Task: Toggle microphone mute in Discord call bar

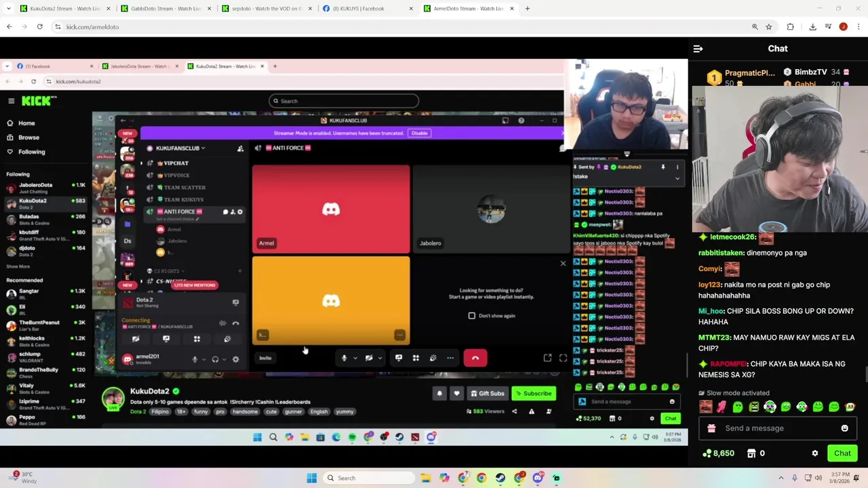Action: pos(344,358)
